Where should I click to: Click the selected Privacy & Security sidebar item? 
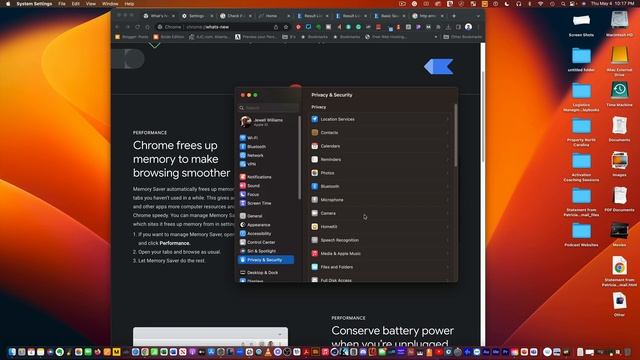point(266,260)
